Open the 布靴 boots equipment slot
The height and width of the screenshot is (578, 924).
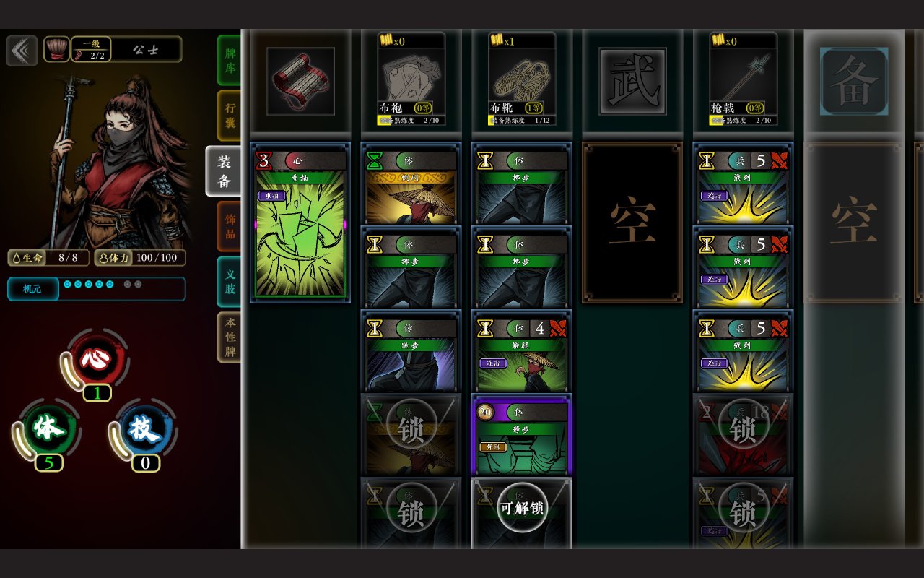(522, 79)
